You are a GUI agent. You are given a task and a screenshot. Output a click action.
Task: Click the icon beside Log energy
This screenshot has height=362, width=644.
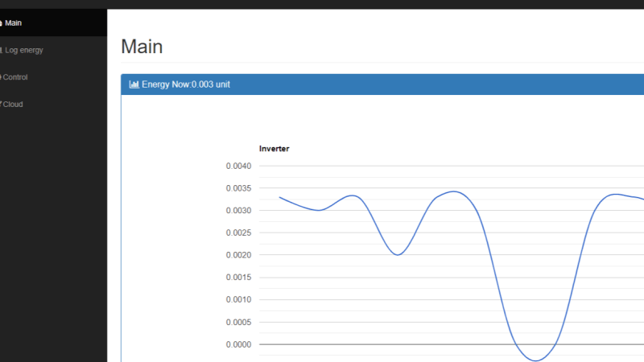(1, 50)
